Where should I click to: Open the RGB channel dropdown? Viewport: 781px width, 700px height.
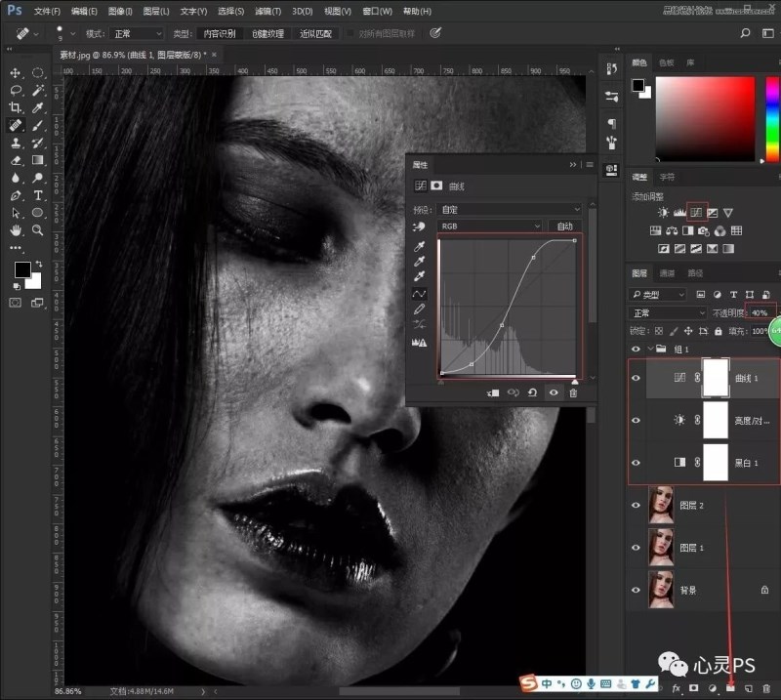pyautogui.click(x=490, y=226)
